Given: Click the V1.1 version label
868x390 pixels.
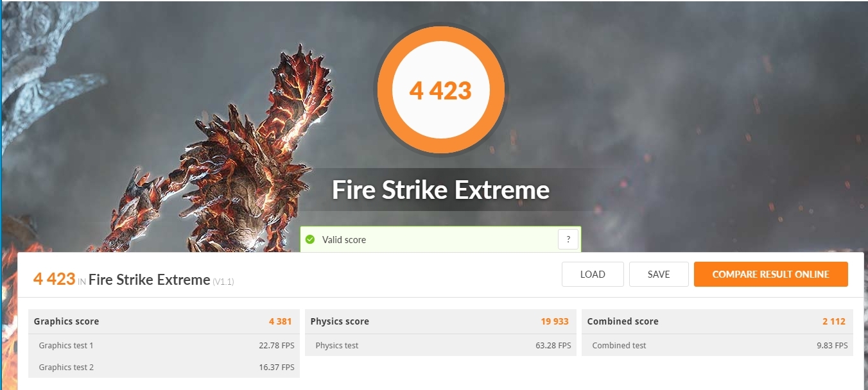Looking at the screenshot, I should [x=223, y=281].
